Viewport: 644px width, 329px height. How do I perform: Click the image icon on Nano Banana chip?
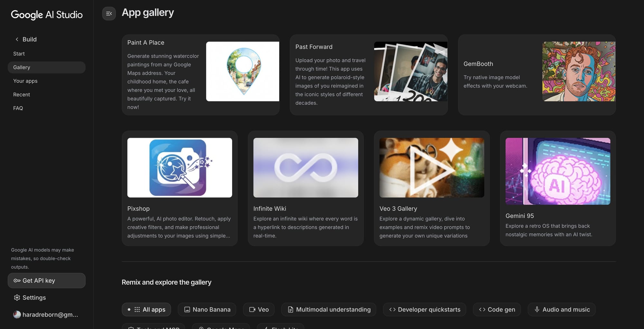[187, 309]
